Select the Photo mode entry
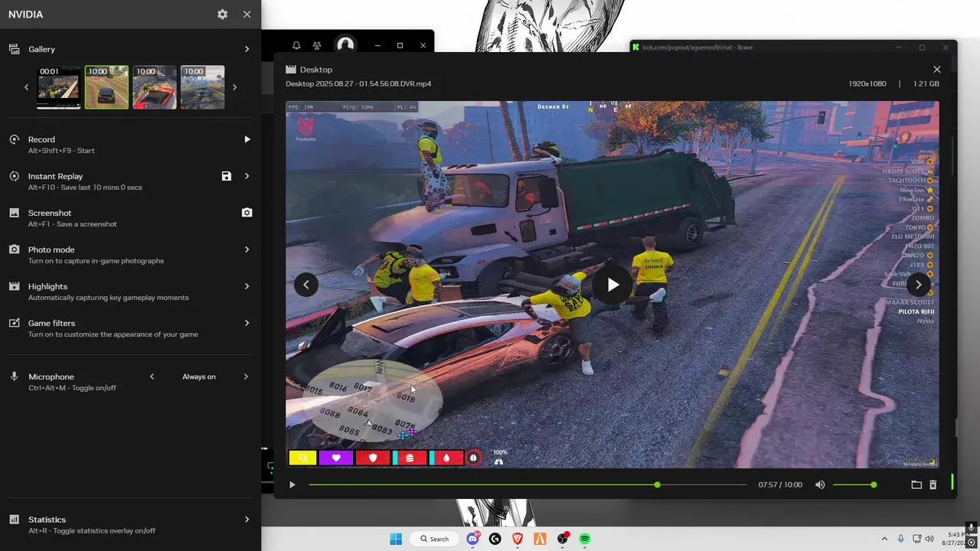Screen dimensions: 980x551 tap(130, 254)
